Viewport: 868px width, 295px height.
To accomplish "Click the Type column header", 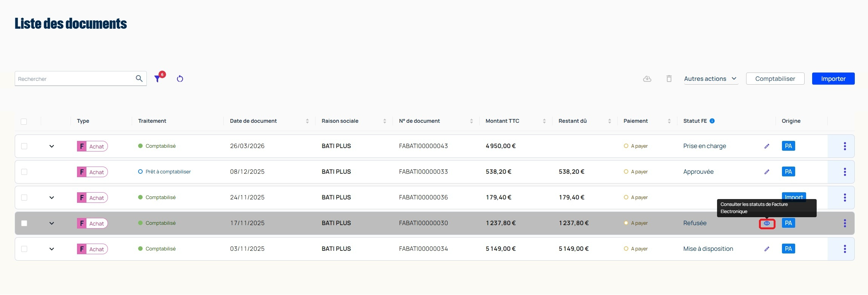I will [83, 121].
